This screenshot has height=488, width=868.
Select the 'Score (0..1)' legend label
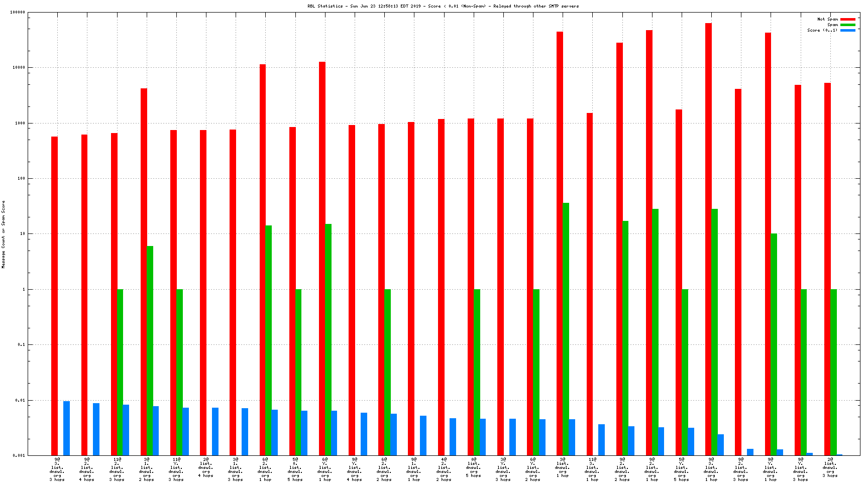click(x=822, y=30)
